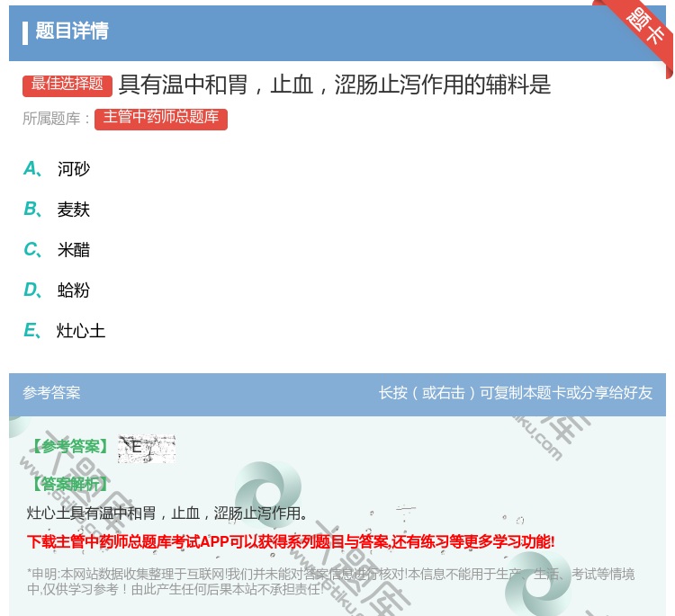
Task: Choose option E 灶心土
Action: (x=81, y=331)
